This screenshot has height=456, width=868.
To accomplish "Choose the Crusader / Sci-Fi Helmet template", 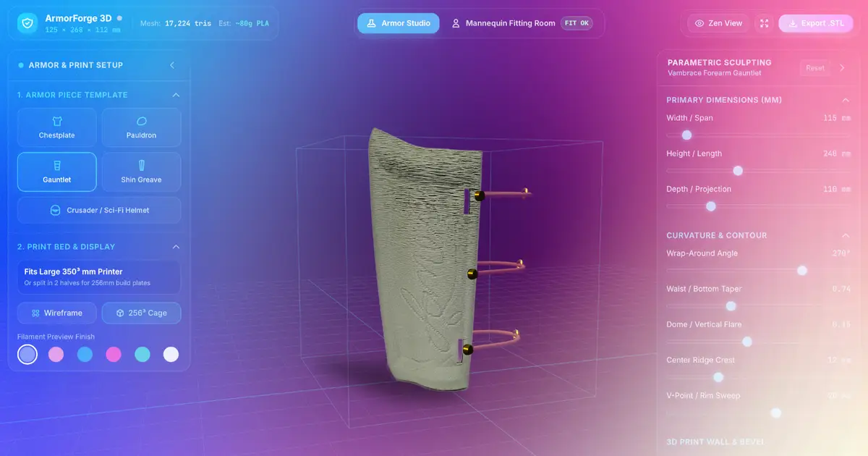I will coord(99,211).
